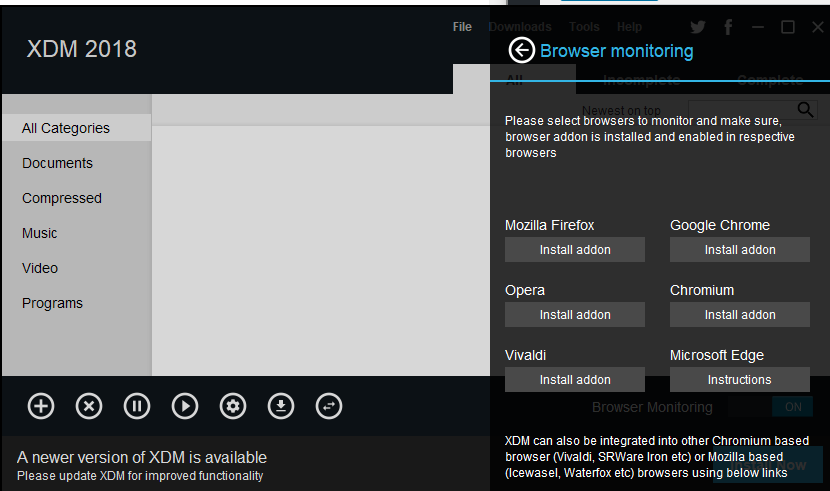
Task: Pause downloads using the pause icon
Action: coord(137,406)
